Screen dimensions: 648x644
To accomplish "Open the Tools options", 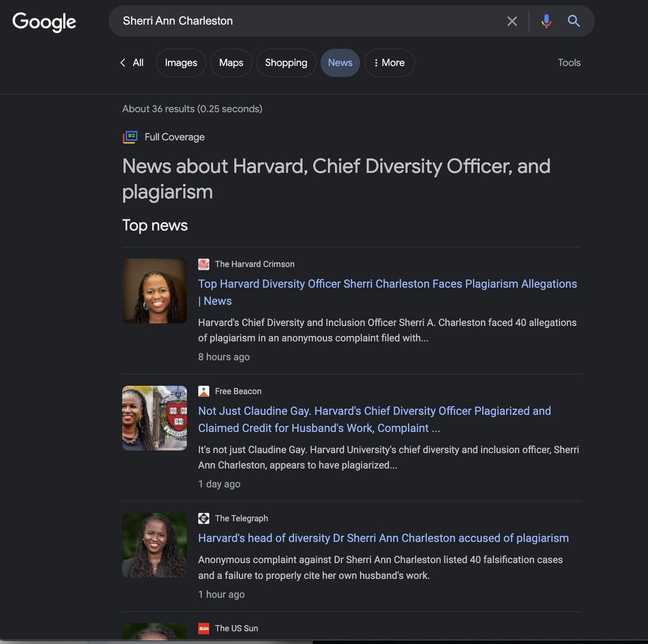I will (x=569, y=63).
